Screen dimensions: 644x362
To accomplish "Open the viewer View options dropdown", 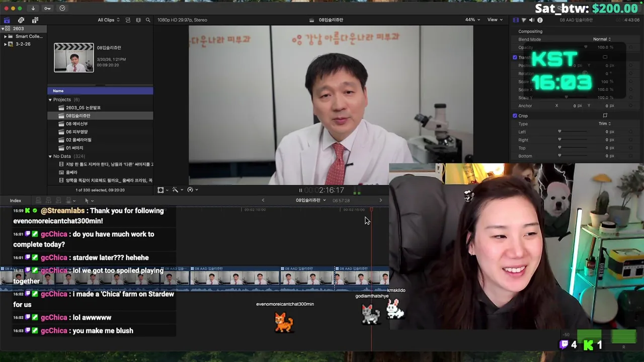I will [x=495, y=20].
